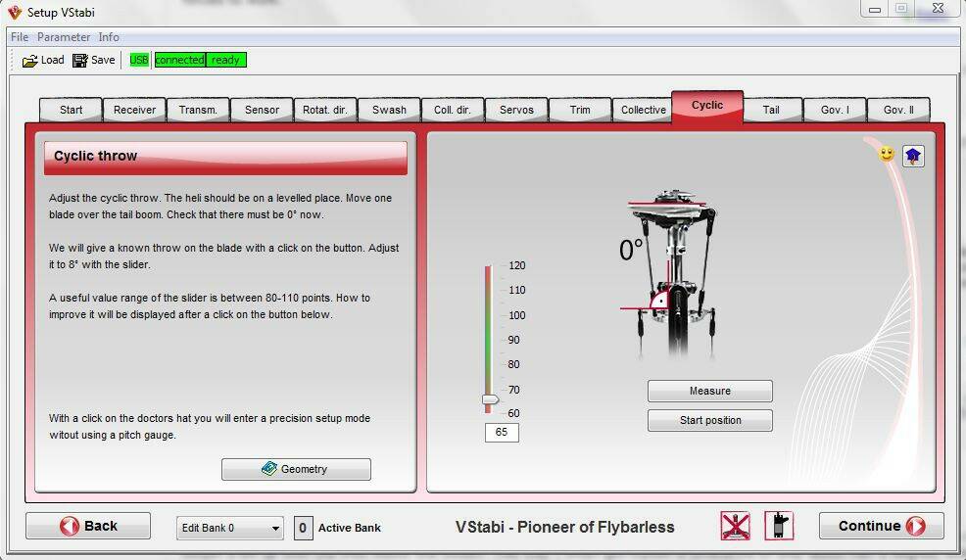The height and width of the screenshot is (560, 966).
Task: Click the crossed-out helicopter icon
Action: click(736, 527)
